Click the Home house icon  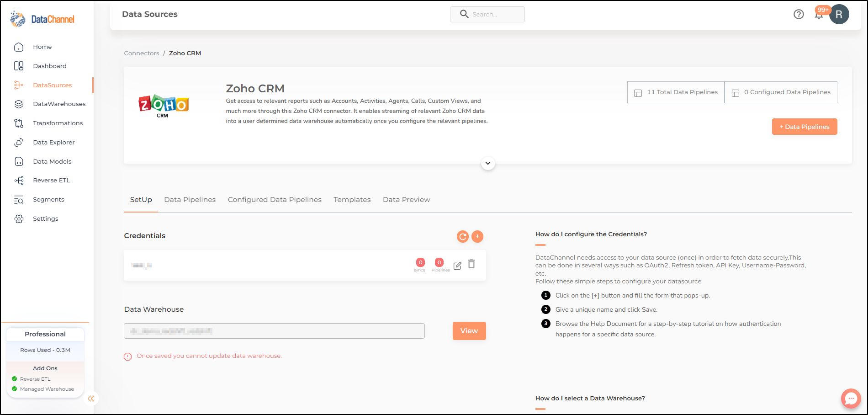19,47
